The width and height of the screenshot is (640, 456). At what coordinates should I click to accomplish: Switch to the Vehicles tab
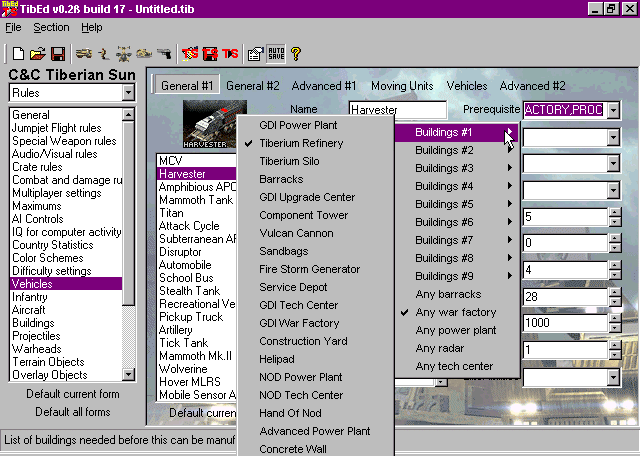coord(467,86)
